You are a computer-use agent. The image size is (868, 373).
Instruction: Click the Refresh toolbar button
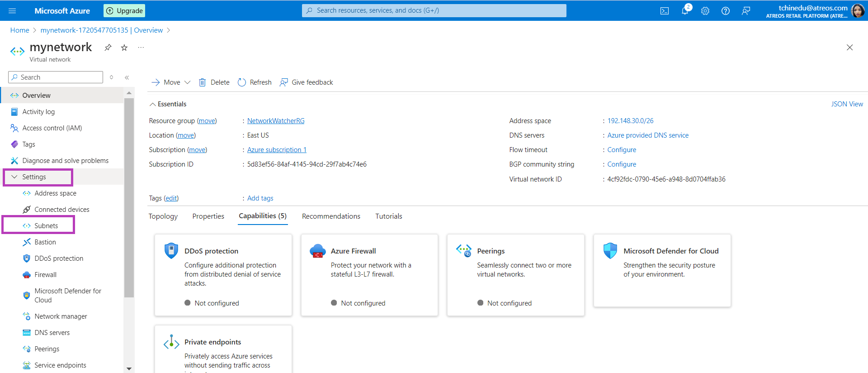click(x=255, y=82)
